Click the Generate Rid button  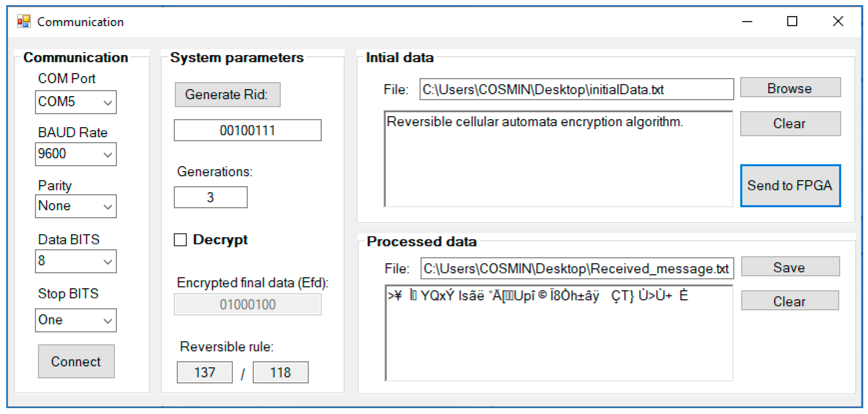(227, 95)
